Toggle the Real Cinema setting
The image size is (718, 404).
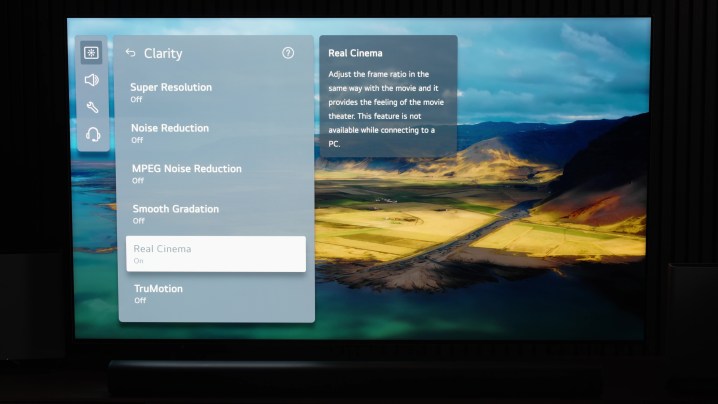click(216, 254)
